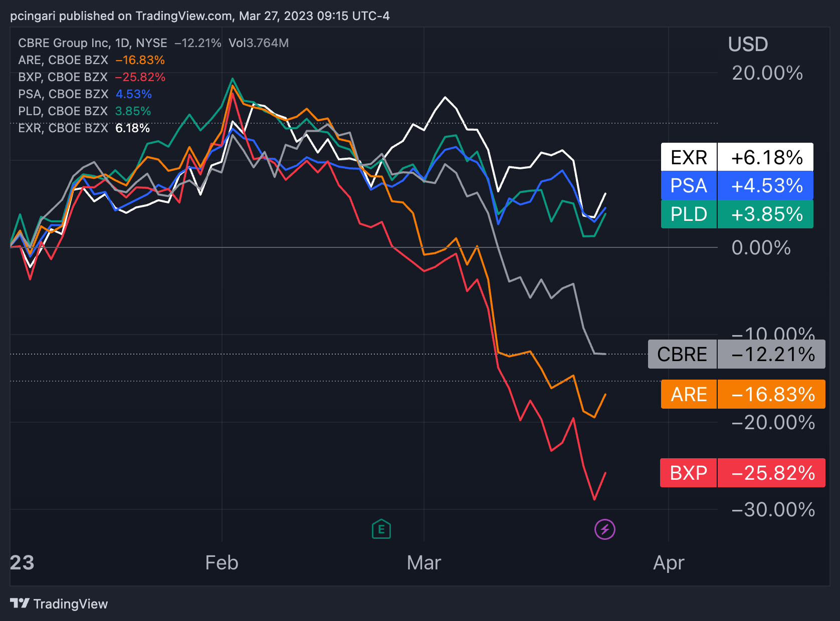The width and height of the screenshot is (840, 621).
Task: Click the USD currency label
Action: (x=748, y=45)
